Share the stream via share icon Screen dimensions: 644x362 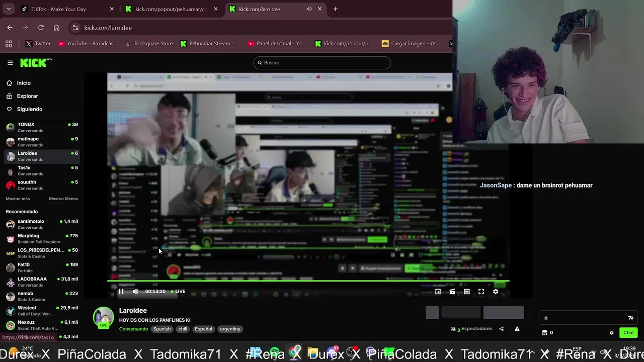point(501,329)
